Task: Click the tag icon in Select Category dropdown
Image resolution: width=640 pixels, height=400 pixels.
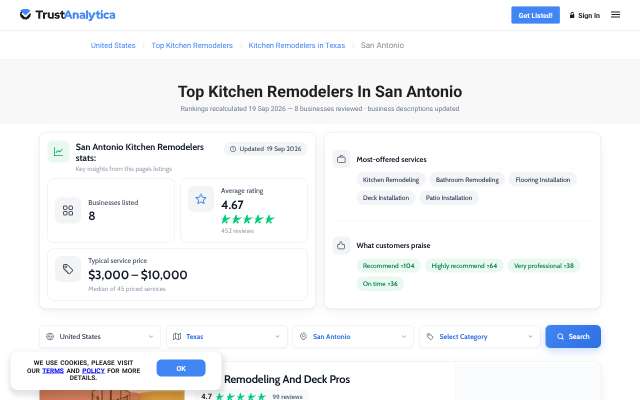Action: point(430,336)
